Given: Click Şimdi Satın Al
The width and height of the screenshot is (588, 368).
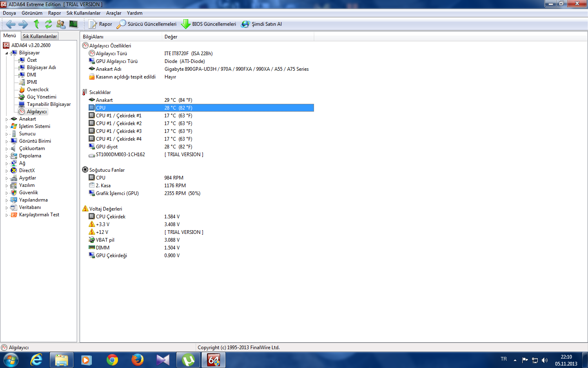Looking at the screenshot, I should (x=261, y=24).
